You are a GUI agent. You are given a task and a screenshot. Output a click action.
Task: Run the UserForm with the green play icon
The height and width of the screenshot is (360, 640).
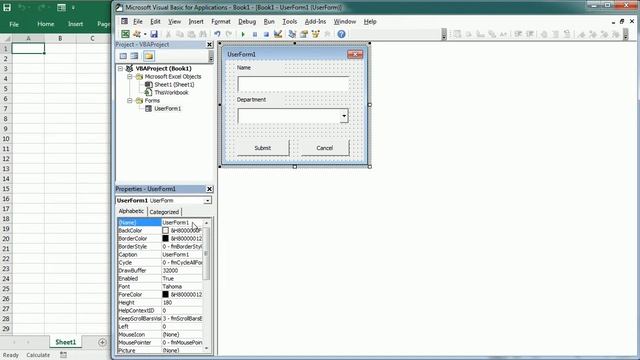point(243,34)
